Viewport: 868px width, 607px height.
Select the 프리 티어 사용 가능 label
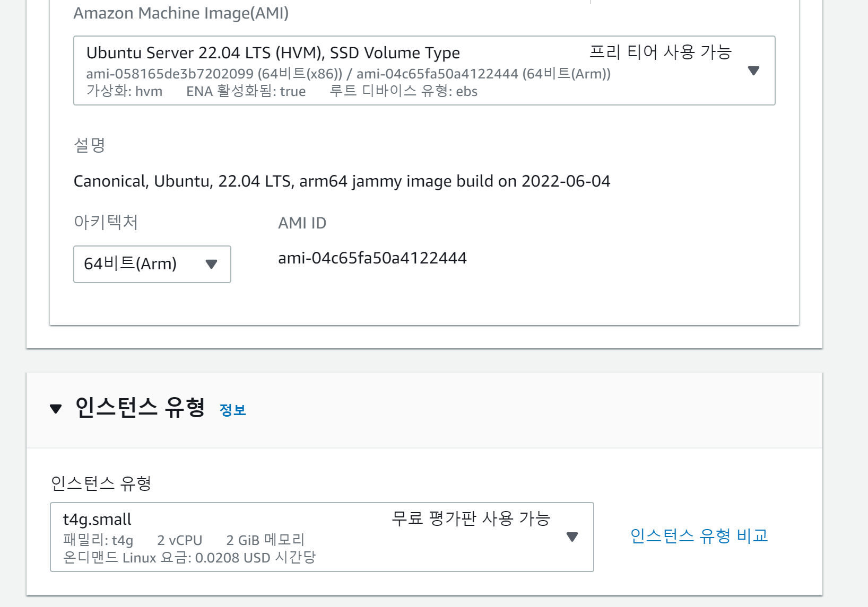(x=661, y=52)
